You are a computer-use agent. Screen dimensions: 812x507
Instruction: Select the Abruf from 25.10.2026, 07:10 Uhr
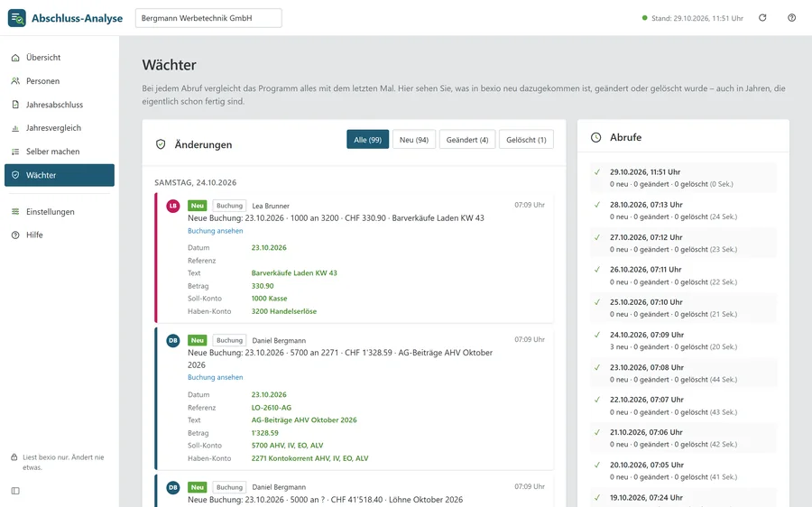[x=683, y=308]
